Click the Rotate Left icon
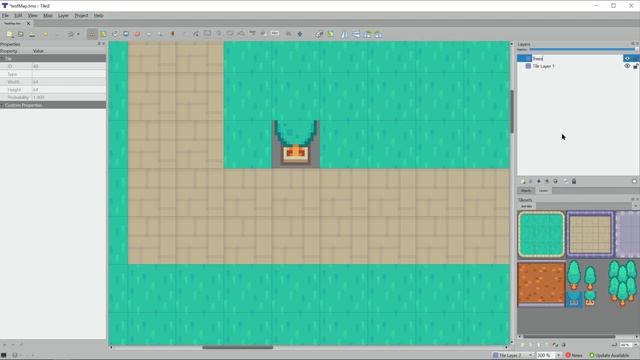The height and width of the screenshot is (360, 640). [x=367, y=34]
